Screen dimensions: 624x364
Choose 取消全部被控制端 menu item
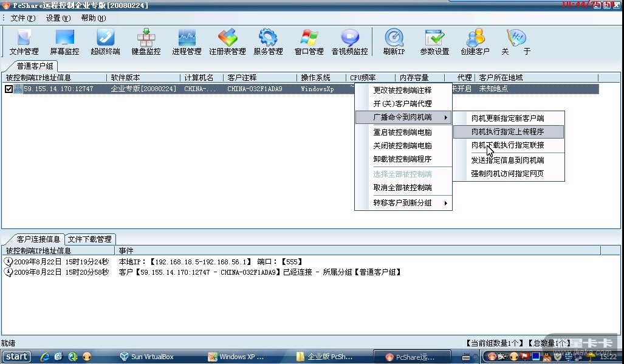pyautogui.click(x=403, y=187)
